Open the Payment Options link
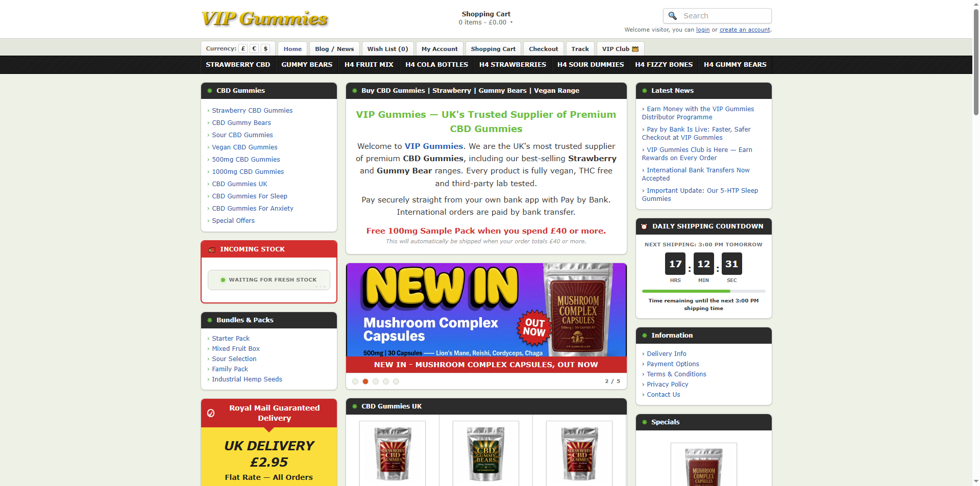The image size is (980, 486). point(673,364)
